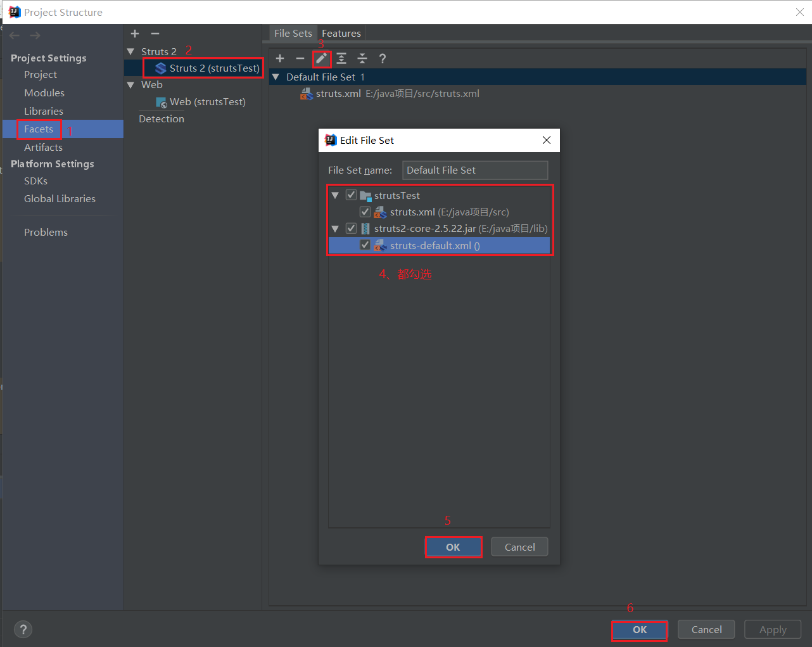Open Modules settings
Screen dimensions: 812x647
click(x=44, y=93)
